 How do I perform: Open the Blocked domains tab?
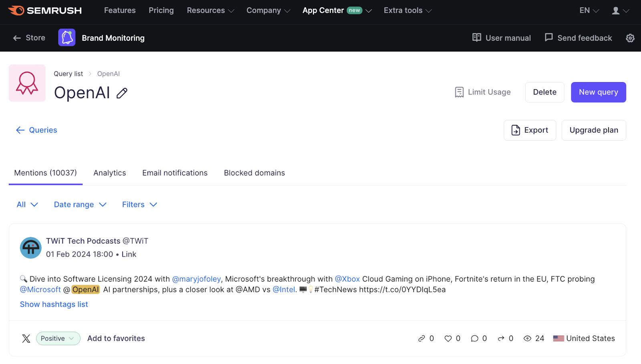(x=254, y=173)
